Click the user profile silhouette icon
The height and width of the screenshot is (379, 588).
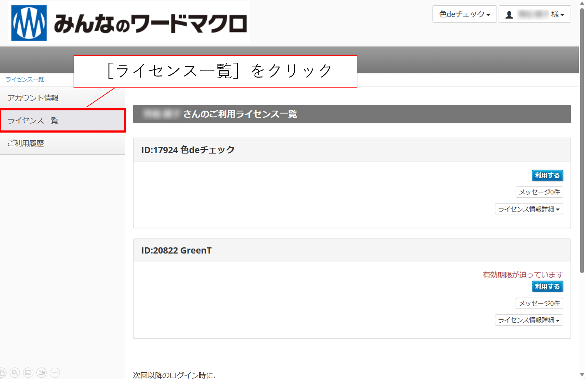tap(509, 15)
